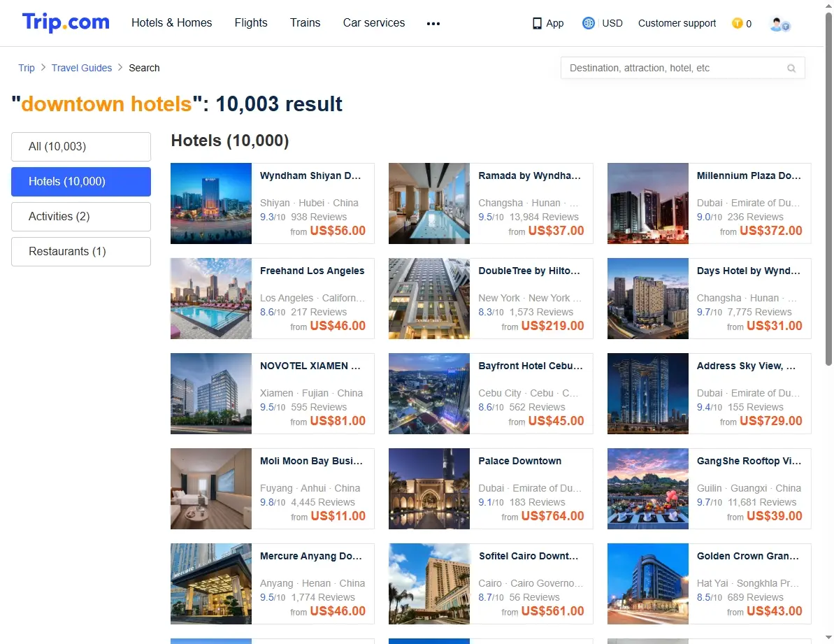Click 13,984 Reviews text

544,217
